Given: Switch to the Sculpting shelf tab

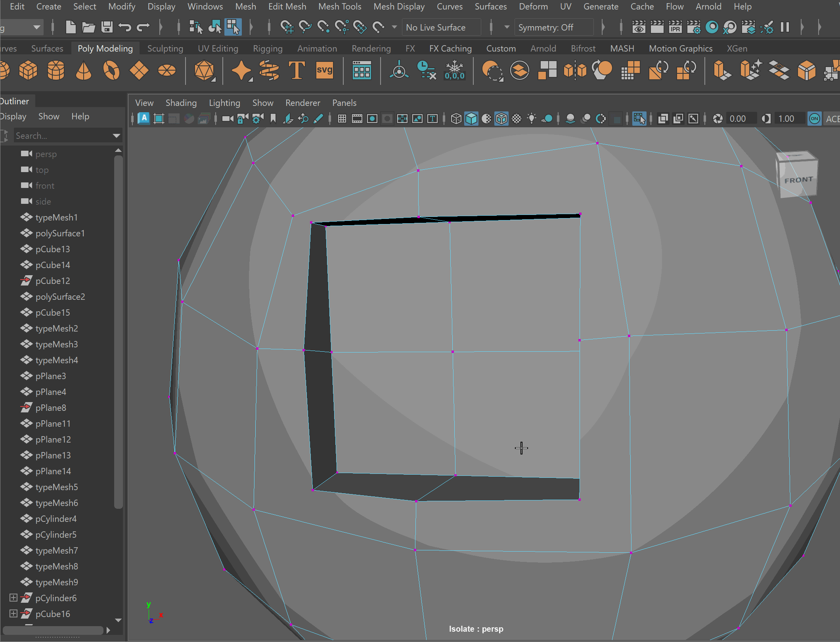Looking at the screenshot, I should point(165,48).
